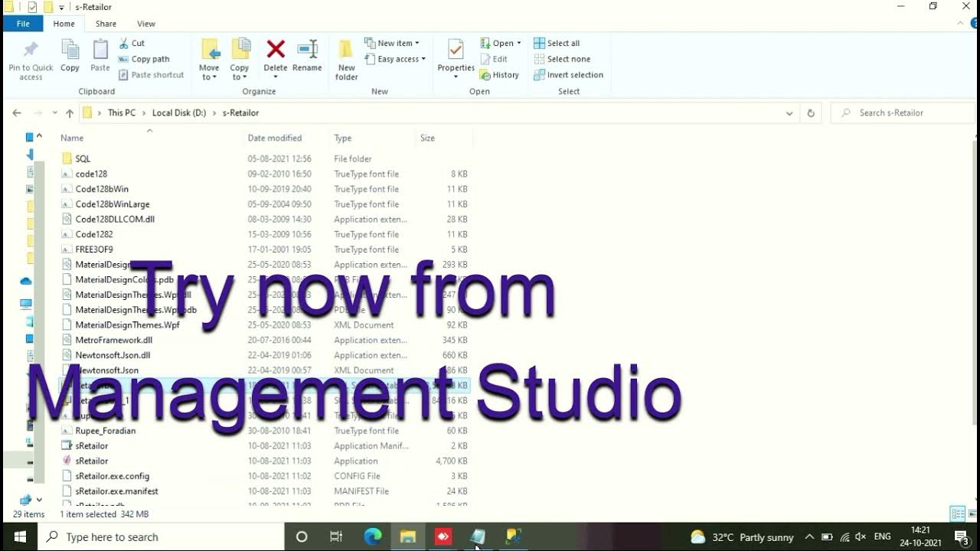Sort by the Type column header
This screenshot has height=551, width=980.
point(343,138)
